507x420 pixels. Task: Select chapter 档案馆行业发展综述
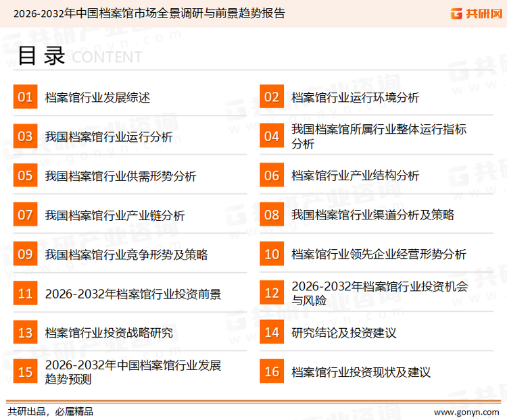click(x=97, y=97)
